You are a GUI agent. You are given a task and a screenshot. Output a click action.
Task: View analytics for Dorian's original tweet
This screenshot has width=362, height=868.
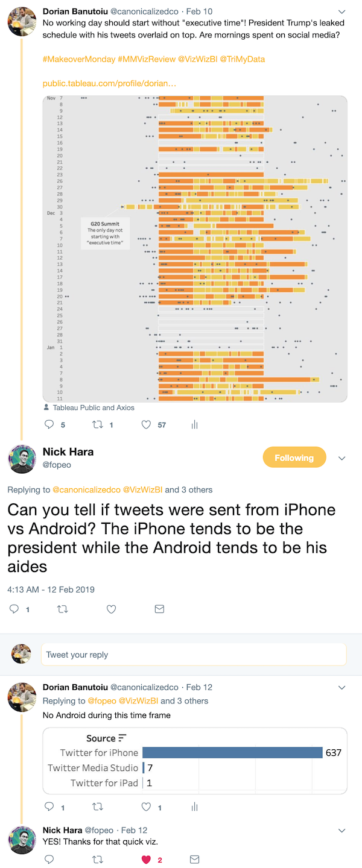(194, 425)
